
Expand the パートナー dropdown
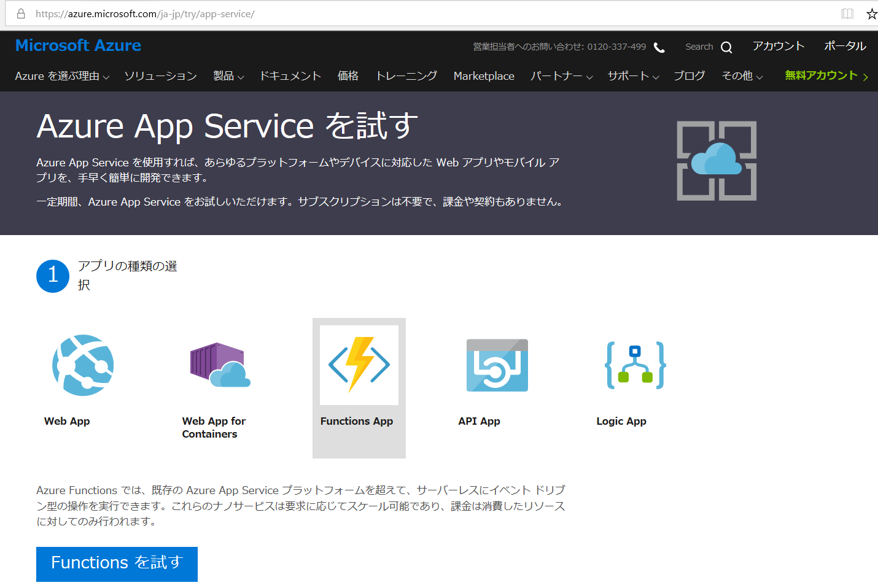(562, 76)
